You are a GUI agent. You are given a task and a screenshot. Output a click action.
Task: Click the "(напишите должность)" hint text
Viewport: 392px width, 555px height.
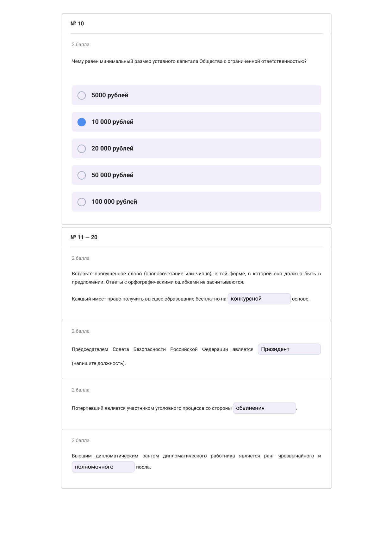99,363
